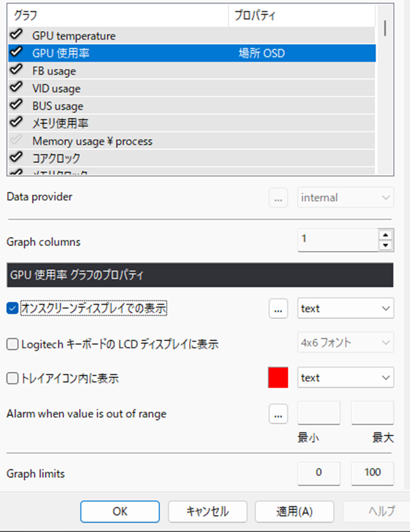Enable Logitech キーボードの LCD ディスプレイに表示
This screenshot has height=532, width=410.
[13, 342]
